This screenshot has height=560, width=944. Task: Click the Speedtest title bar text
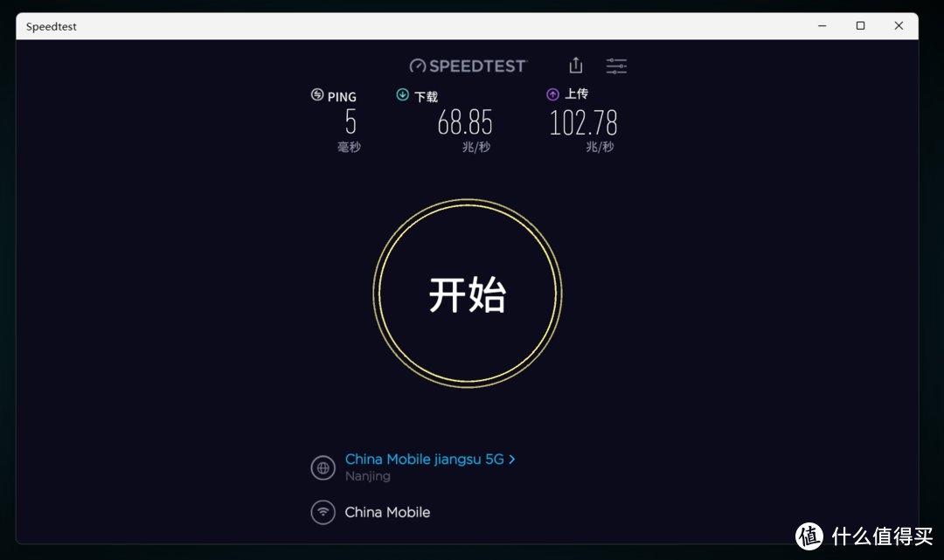point(51,26)
